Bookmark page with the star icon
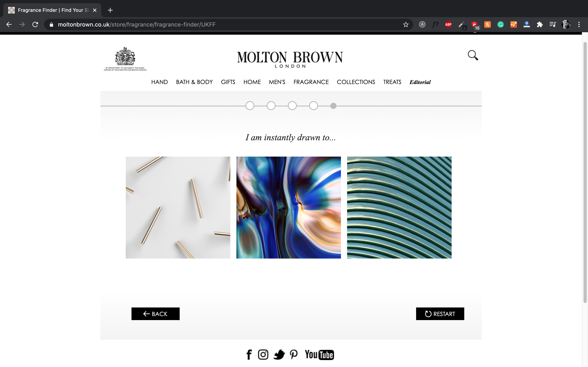This screenshot has height=367, width=588. pyautogui.click(x=406, y=24)
